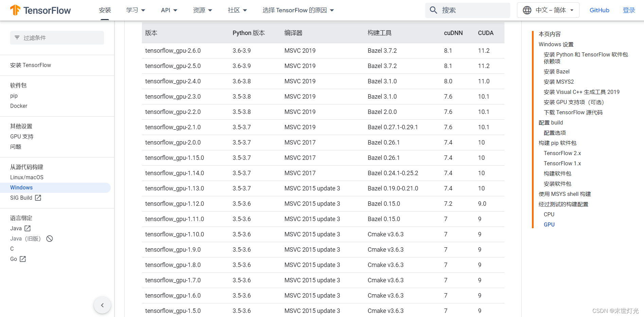This screenshot has width=644, height=317.
Task: Jump to 安装 GPU 支持（可选）section
Action: pyautogui.click(x=574, y=102)
